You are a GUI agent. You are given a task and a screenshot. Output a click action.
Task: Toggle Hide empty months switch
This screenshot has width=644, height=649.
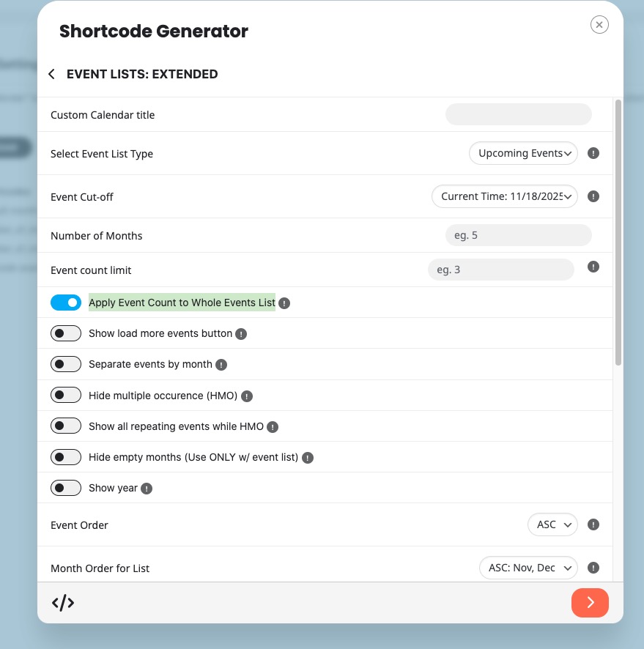click(66, 457)
